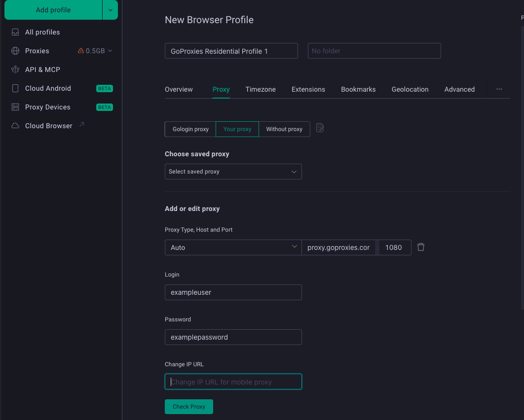
Task: Open the Add profile dropdown arrow
Action: coord(110,9)
